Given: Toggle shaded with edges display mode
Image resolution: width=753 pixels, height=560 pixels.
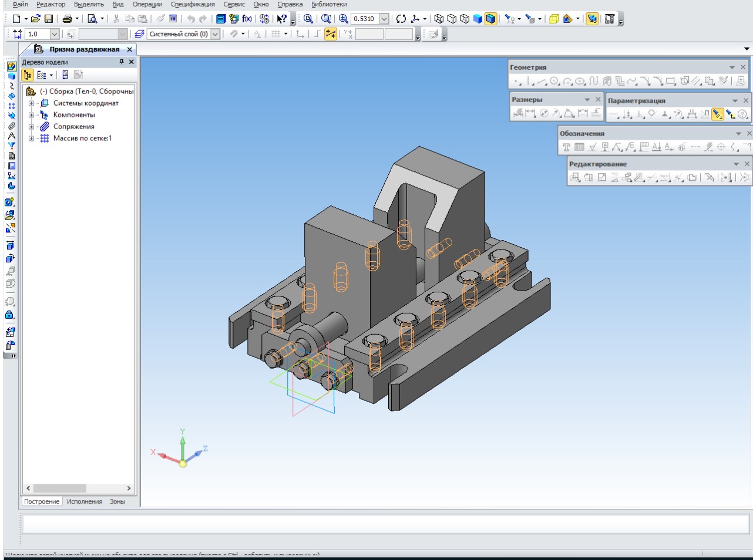Looking at the screenshot, I should (491, 19).
